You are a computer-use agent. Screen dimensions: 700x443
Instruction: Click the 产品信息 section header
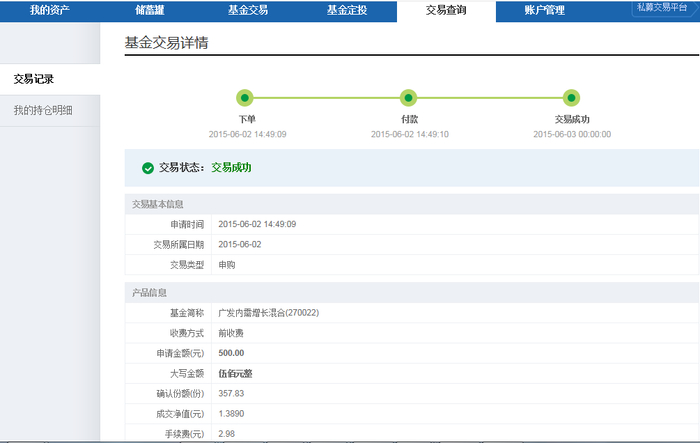pyautogui.click(x=149, y=293)
